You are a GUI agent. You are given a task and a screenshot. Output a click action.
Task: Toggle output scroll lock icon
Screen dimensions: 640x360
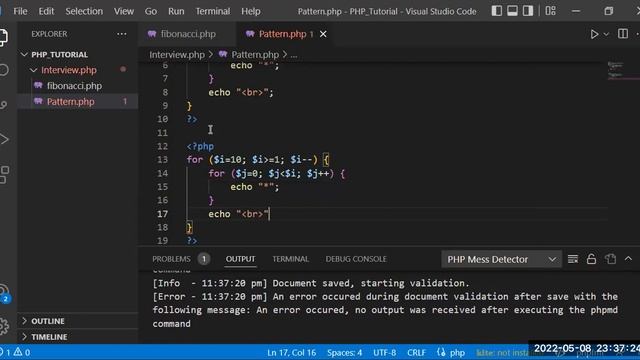(x=591, y=259)
